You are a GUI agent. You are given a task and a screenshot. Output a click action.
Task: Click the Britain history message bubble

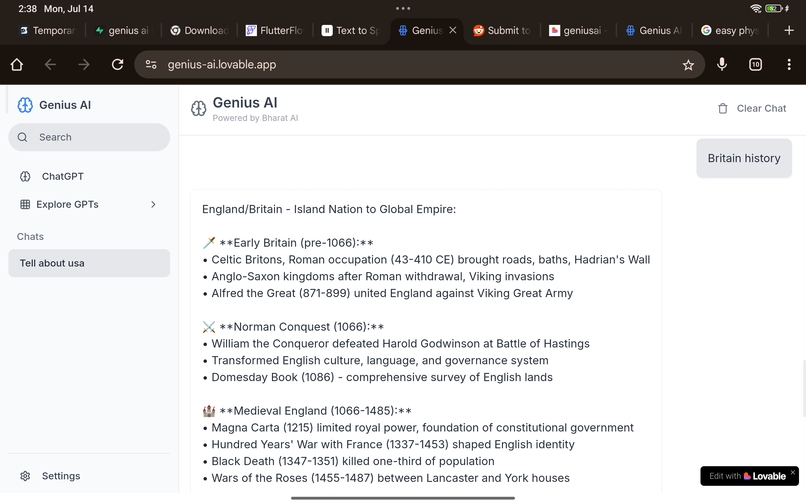(744, 158)
